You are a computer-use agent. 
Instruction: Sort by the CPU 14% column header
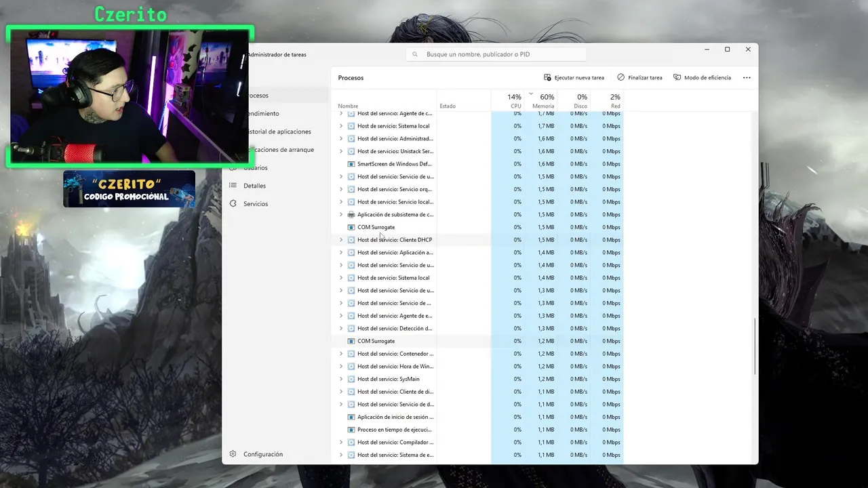[508, 100]
